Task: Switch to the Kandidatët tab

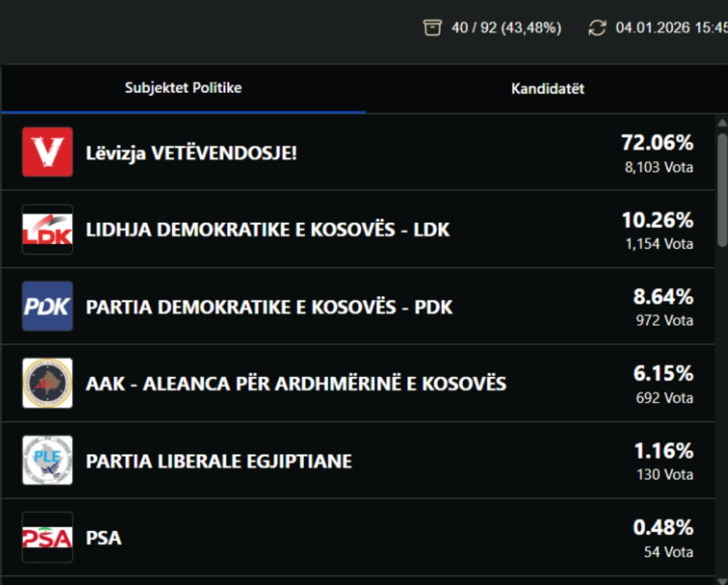Action: [547, 89]
